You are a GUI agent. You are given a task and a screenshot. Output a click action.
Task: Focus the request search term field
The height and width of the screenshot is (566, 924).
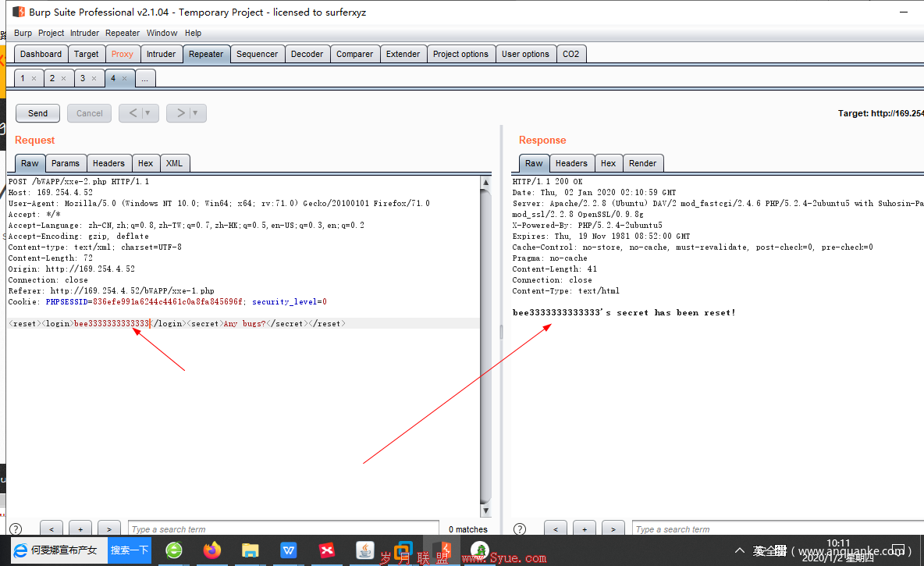283,529
